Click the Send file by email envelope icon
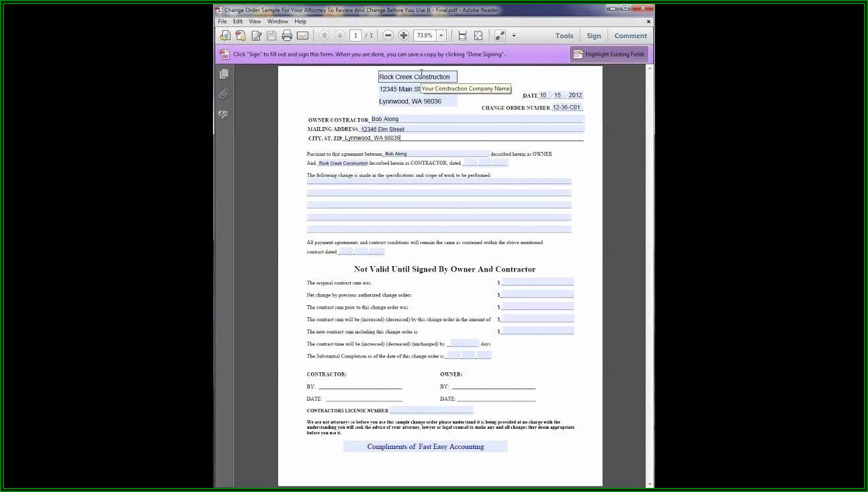Image resolution: width=868 pixels, height=492 pixels. (x=302, y=36)
